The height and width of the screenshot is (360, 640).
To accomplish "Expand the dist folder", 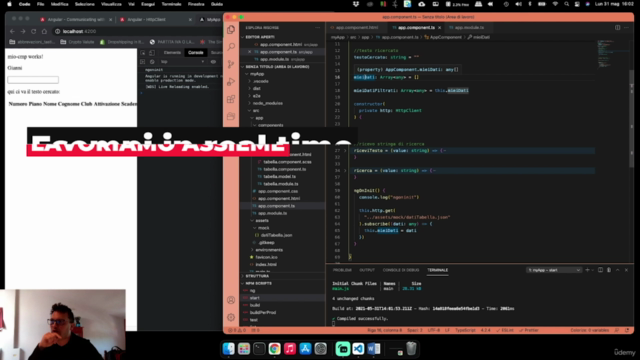I will point(257,89).
